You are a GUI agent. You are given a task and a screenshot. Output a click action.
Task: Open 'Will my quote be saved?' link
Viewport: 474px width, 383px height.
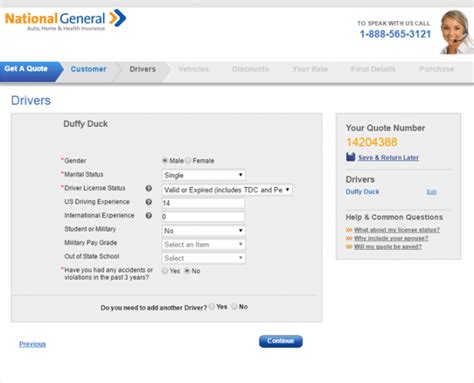pos(388,247)
